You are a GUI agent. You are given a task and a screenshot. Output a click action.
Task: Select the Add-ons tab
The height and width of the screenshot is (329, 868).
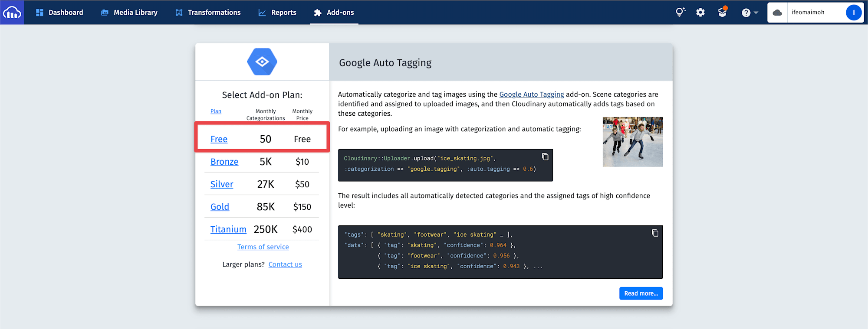click(334, 13)
